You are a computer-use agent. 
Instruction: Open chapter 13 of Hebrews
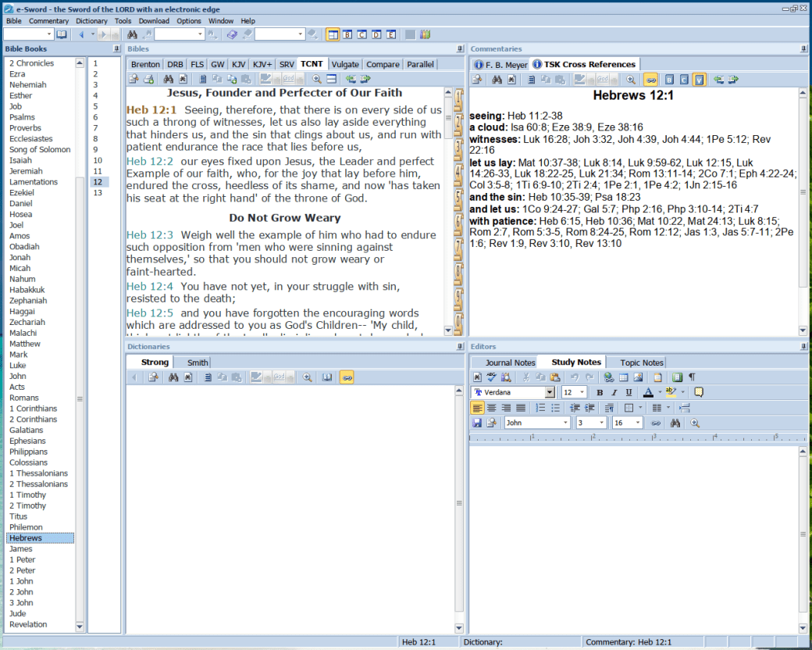98,192
